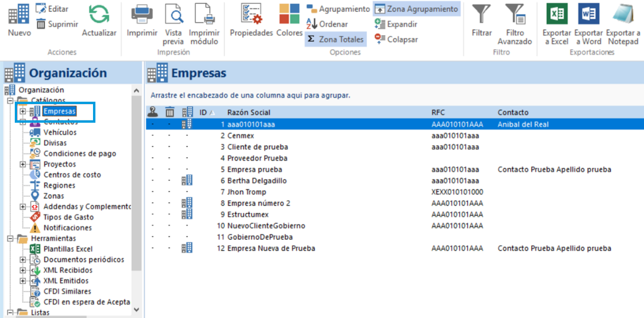This screenshot has width=644, height=318.
Task: Click the trash icon column header
Action: click(x=170, y=112)
